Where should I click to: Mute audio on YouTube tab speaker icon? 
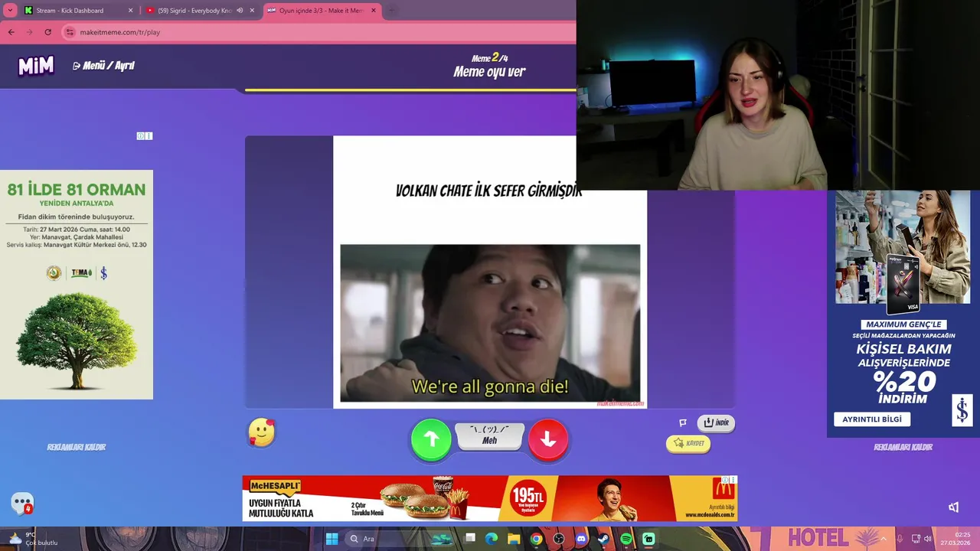tap(240, 11)
